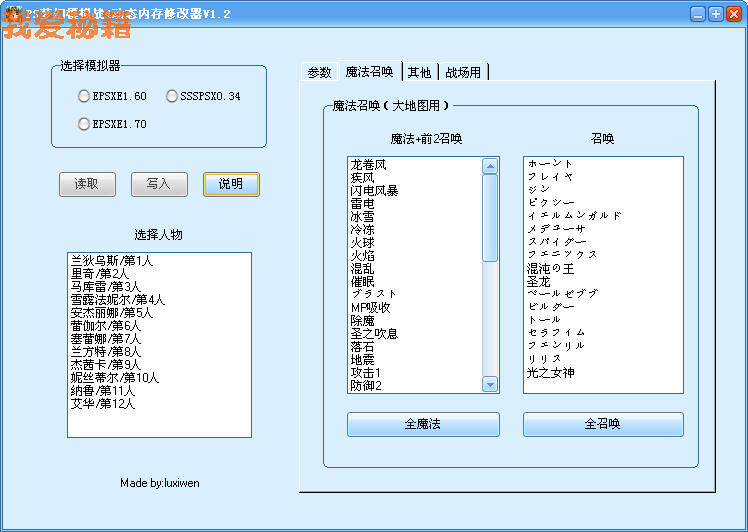This screenshot has height=532, width=748.
Task: Click the 全魔法 all-magic button
Action: [423, 424]
